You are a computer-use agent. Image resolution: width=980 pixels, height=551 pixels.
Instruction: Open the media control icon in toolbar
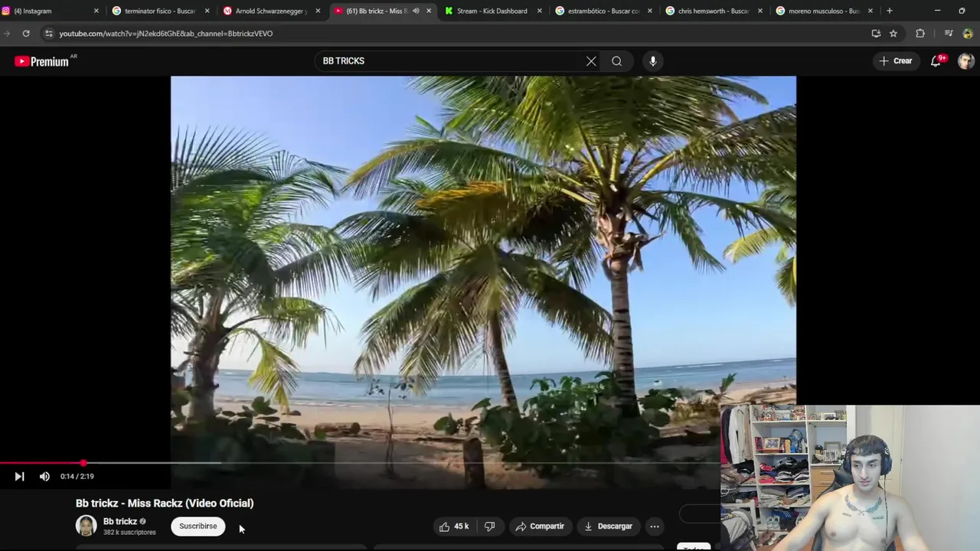coord(948,34)
